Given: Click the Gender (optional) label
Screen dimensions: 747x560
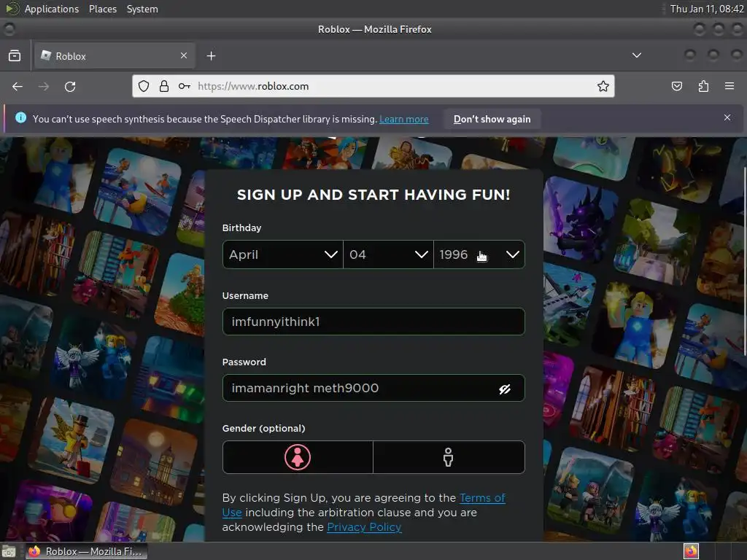Looking at the screenshot, I should pos(263,428).
